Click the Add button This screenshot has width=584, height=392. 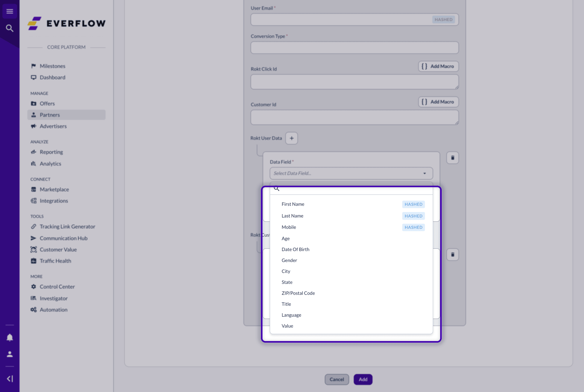[363, 379]
